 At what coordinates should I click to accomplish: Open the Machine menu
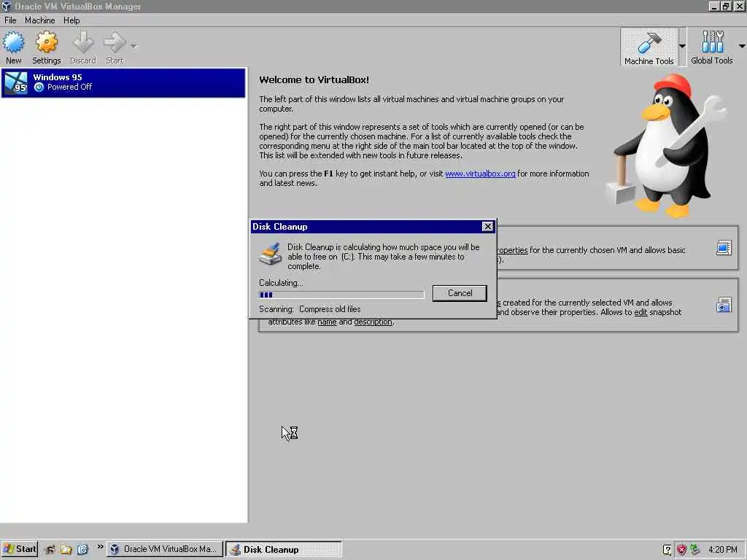pyautogui.click(x=39, y=20)
